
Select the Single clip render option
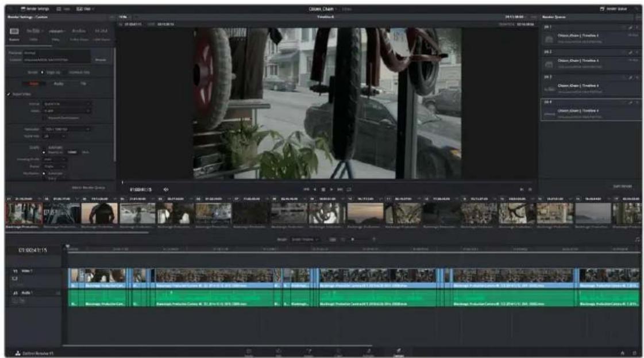[51, 72]
